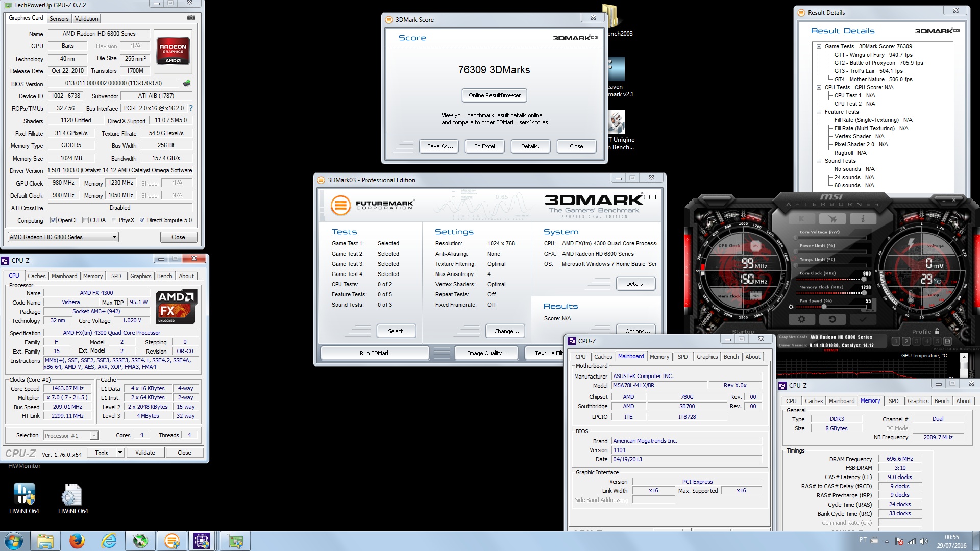The width and height of the screenshot is (980, 551).
Task: Click the GPU-Z screenshot camera icon
Action: 191,18
